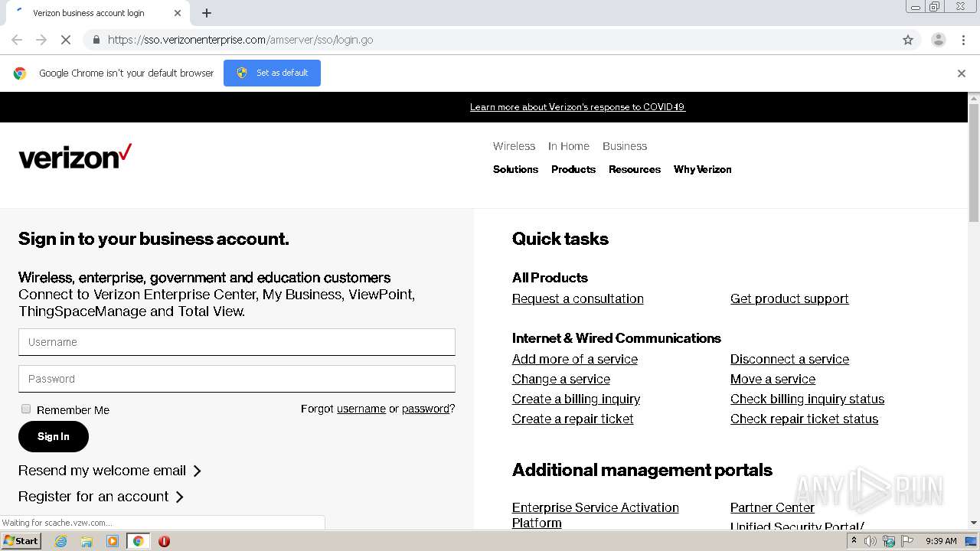Open the In Home navigation item
Screen dimensions: 980x551
click(569, 146)
